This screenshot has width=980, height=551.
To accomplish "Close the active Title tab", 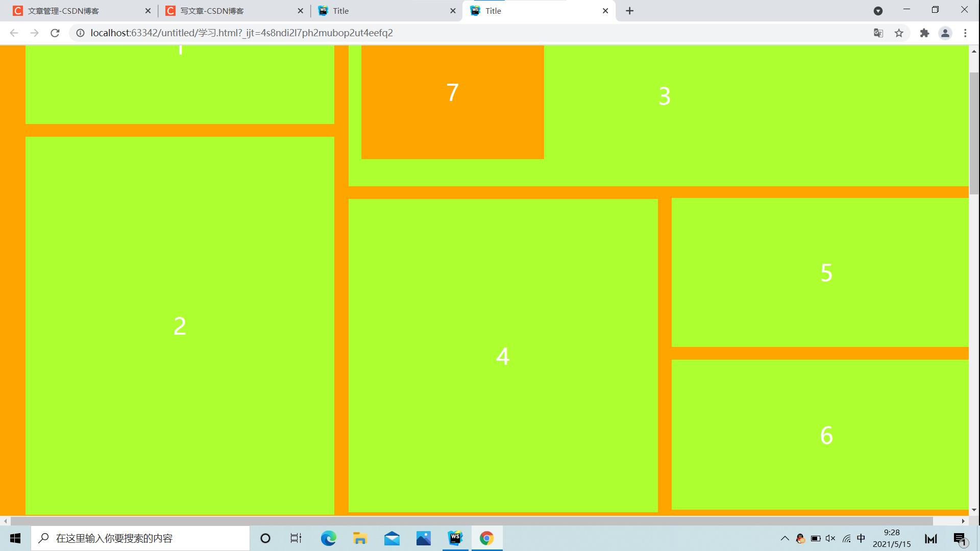I will [605, 11].
